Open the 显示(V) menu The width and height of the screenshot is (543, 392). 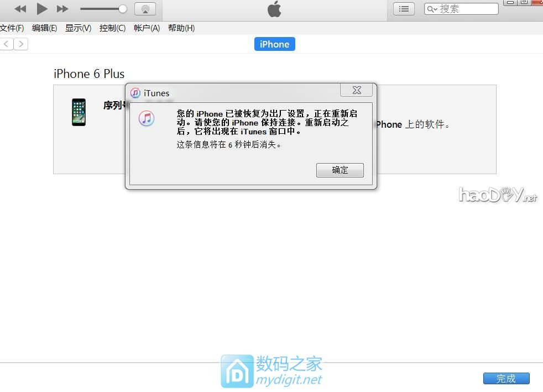click(x=78, y=28)
